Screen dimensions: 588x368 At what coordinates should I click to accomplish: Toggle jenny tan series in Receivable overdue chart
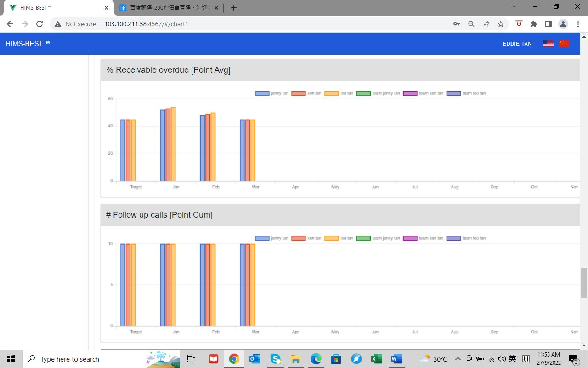point(271,93)
